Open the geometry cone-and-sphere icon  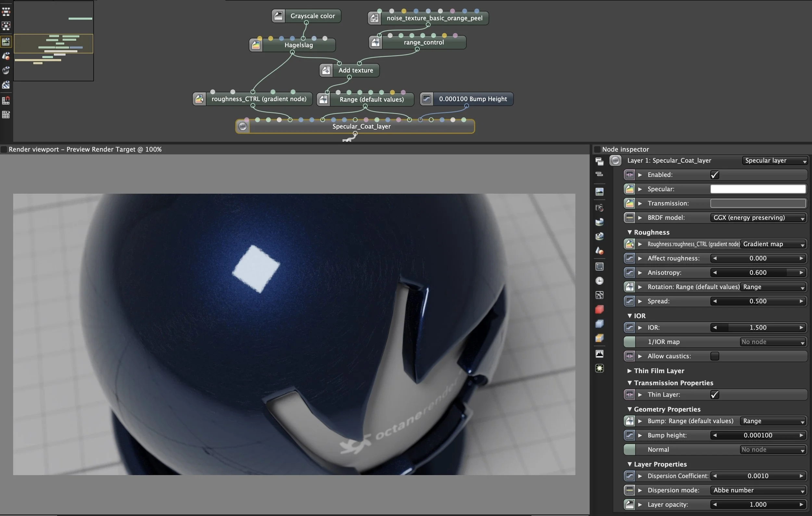(x=599, y=251)
